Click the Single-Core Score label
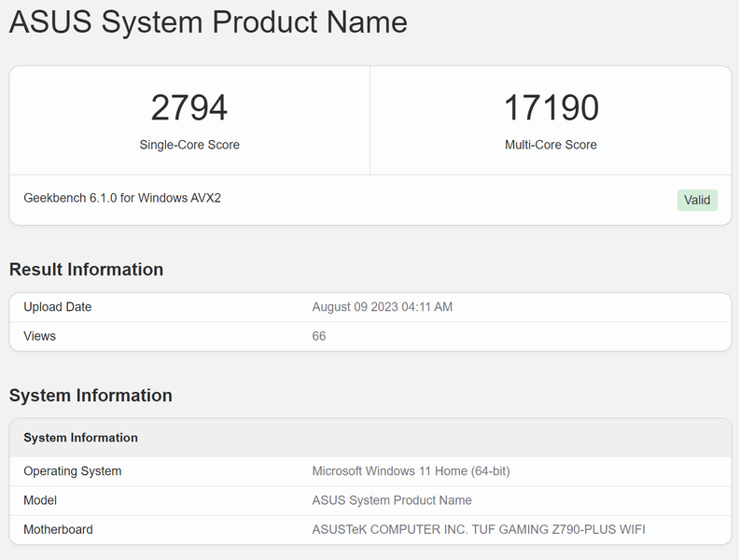The image size is (739, 560). click(x=189, y=145)
